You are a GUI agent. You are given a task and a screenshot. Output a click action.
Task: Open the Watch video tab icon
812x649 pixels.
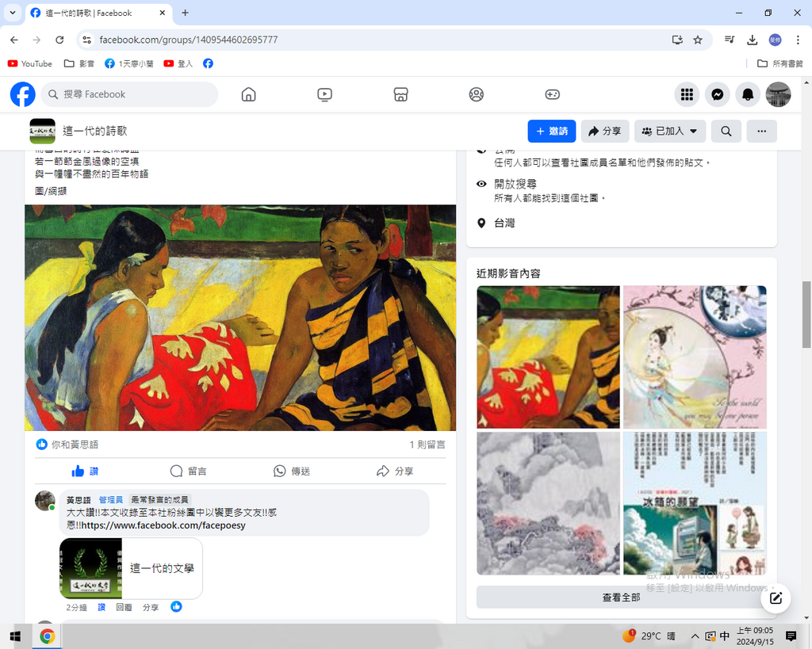pos(324,94)
